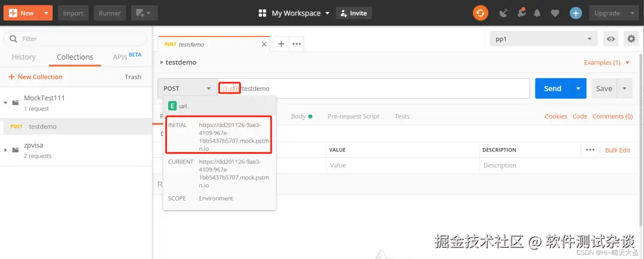Open the New button dropdown arrow

pyautogui.click(x=46, y=13)
